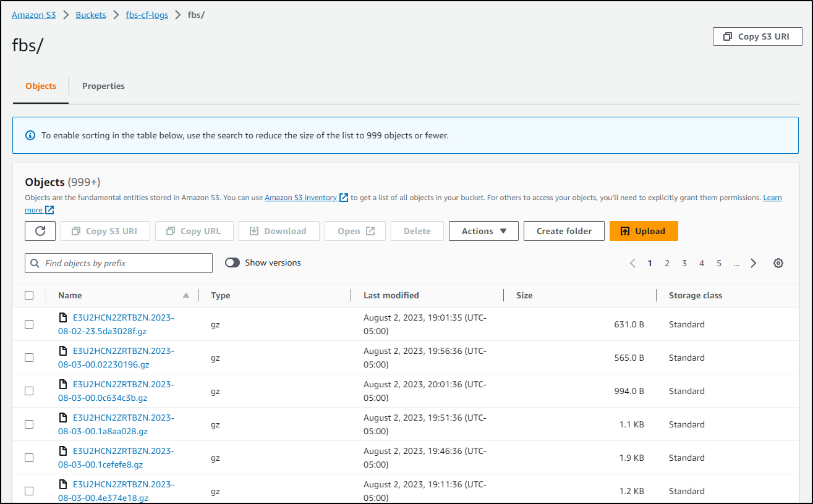The height and width of the screenshot is (504, 813).
Task: Click Copy S3 URI in objects toolbar
Action: click(105, 231)
